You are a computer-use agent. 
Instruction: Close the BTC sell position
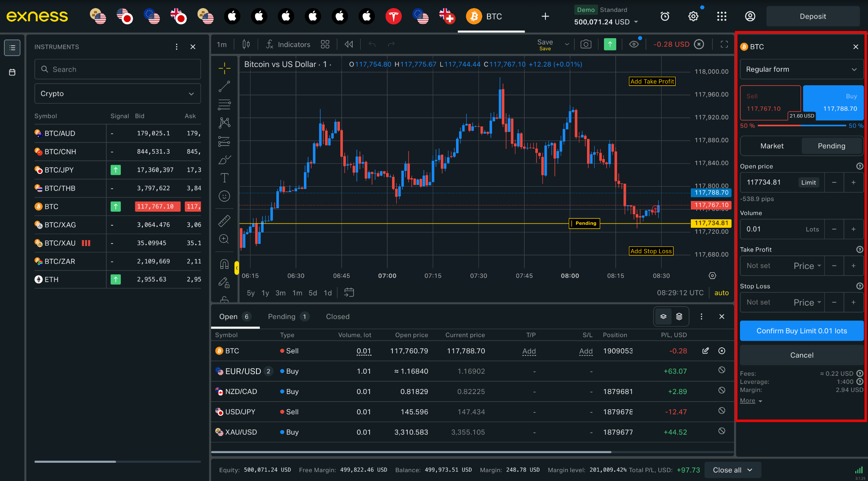(x=722, y=351)
